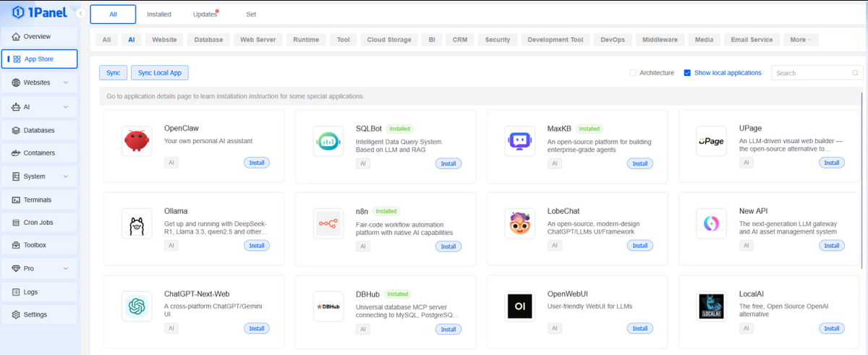This screenshot has height=355, width=868.
Task: Click the Installed badge on n8n
Action: [386, 211]
